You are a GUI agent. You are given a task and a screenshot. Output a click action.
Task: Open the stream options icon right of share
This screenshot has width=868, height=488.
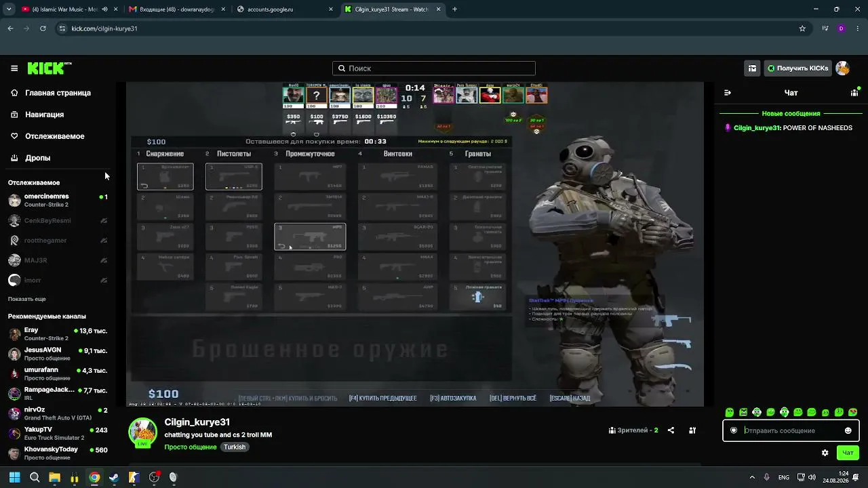click(x=692, y=430)
